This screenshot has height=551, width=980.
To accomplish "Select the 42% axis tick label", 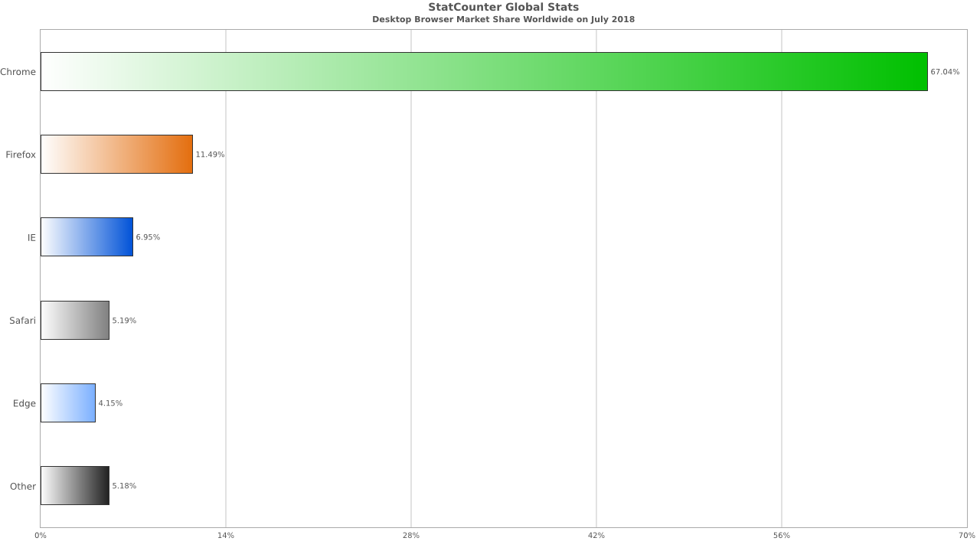I will coord(596,535).
